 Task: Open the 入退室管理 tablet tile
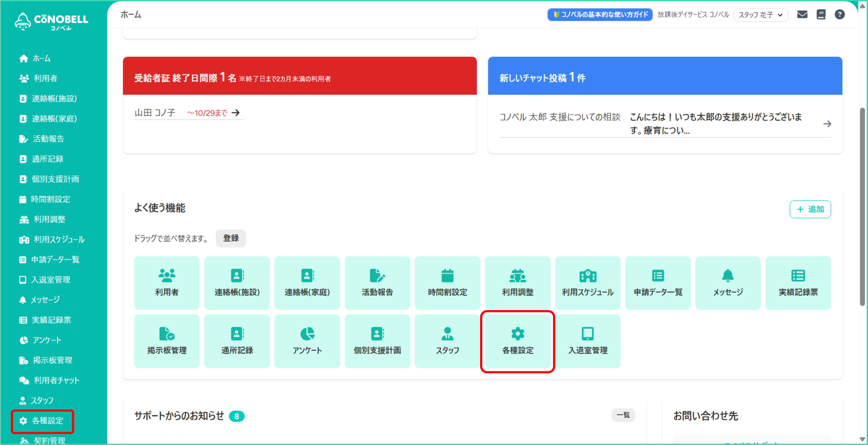coord(588,341)
